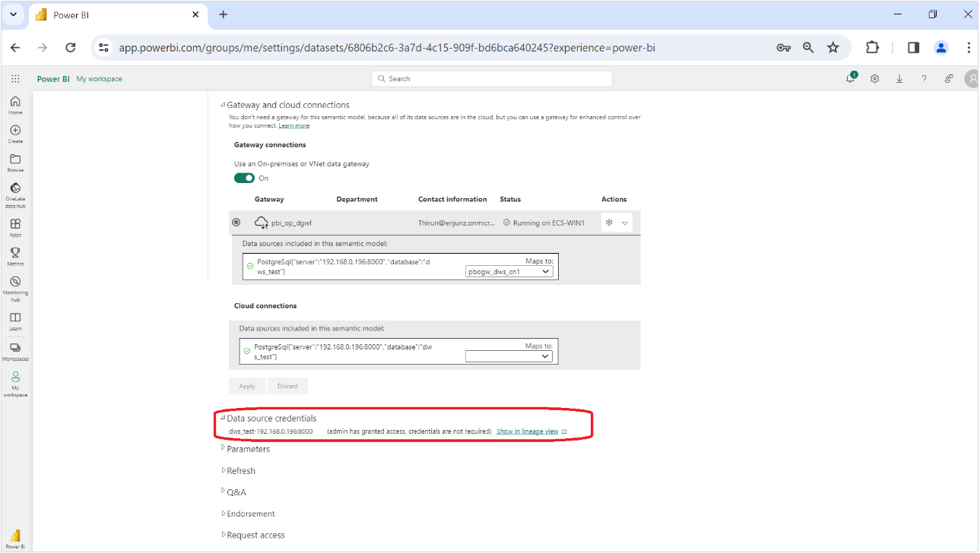Collapse Data source credentials section
This screenshot has height=553, width=980.
point(223,419)
